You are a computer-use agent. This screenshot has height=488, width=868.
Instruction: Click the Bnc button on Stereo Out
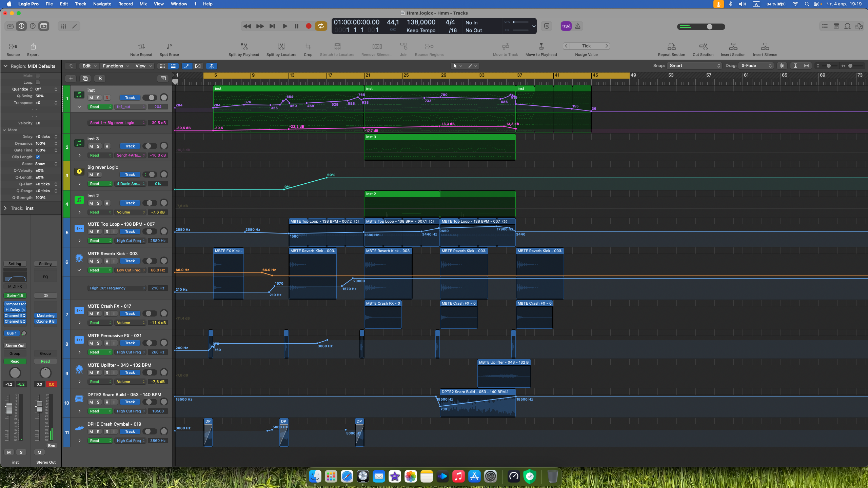[x=51, y=446]
